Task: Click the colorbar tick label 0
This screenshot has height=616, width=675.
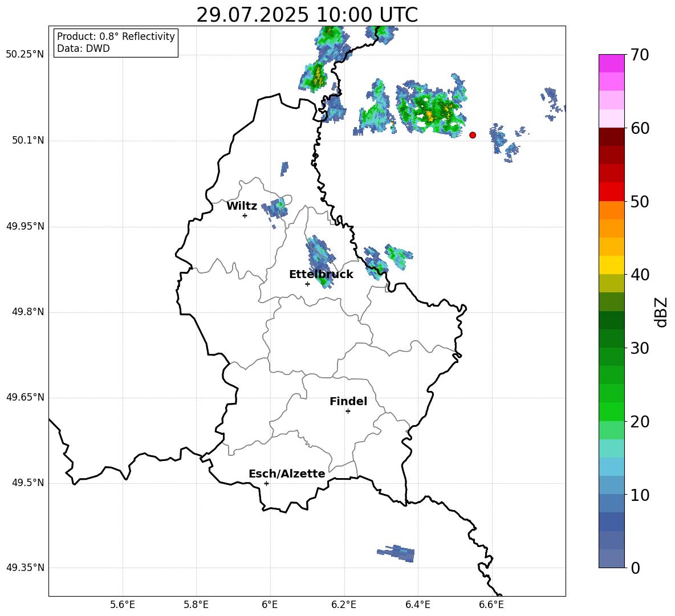Action: [635, 568]
